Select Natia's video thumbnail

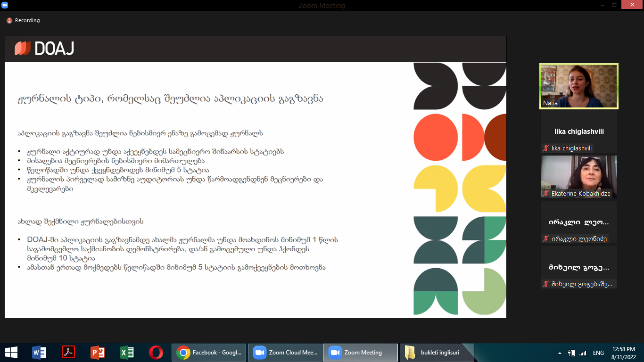(x=579, y=86)
